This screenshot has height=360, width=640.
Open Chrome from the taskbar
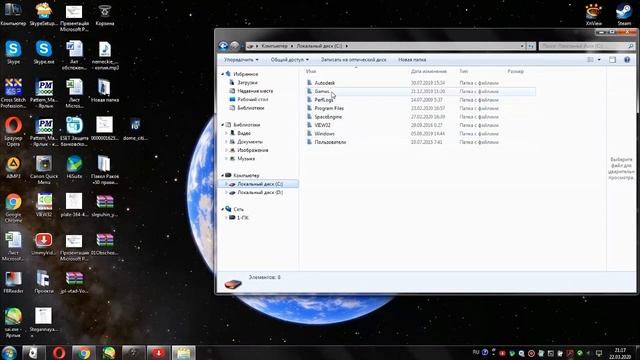click(84, 353)
